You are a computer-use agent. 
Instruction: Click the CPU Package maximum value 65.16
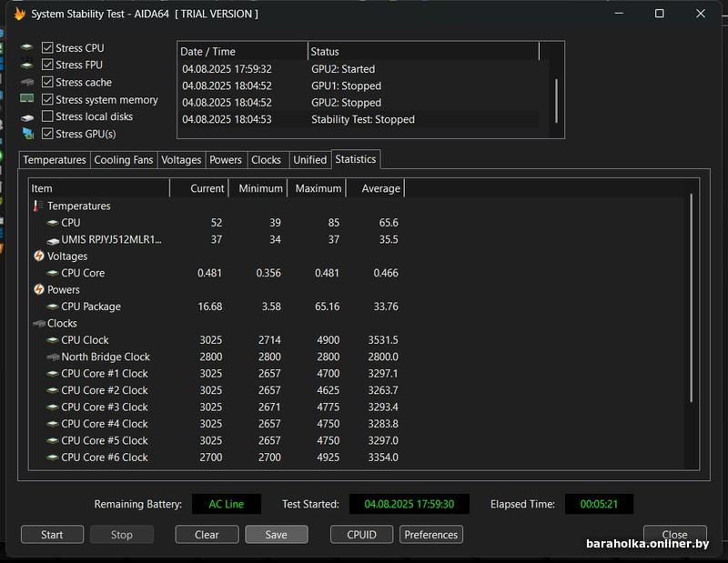tap(327, 307)
